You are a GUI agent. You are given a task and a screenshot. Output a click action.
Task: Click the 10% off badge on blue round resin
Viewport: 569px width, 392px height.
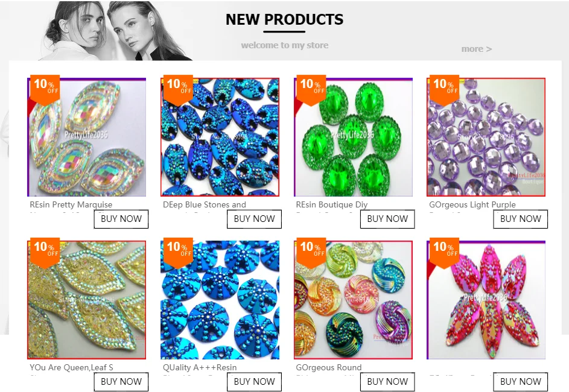(x=178, y=253)
